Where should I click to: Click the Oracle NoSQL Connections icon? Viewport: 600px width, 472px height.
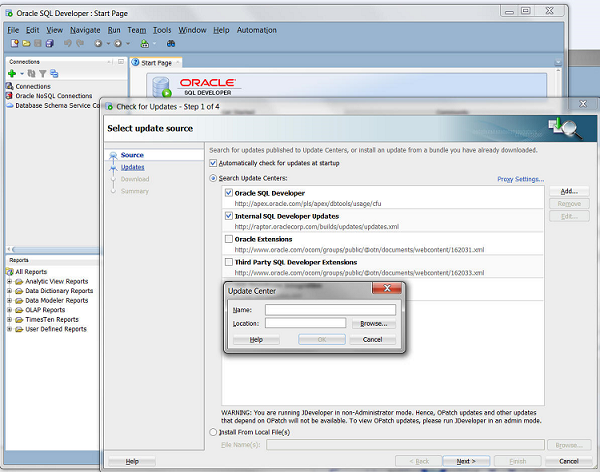point(10,96)
